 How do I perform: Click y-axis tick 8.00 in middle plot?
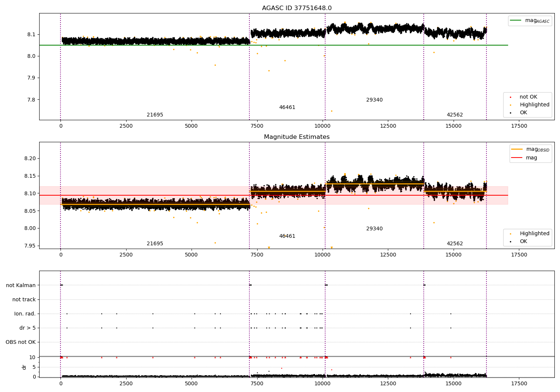(x=29, y=228)
